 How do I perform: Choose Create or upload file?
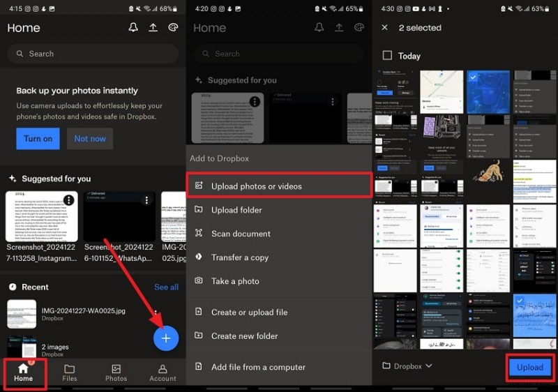(279, 312)
